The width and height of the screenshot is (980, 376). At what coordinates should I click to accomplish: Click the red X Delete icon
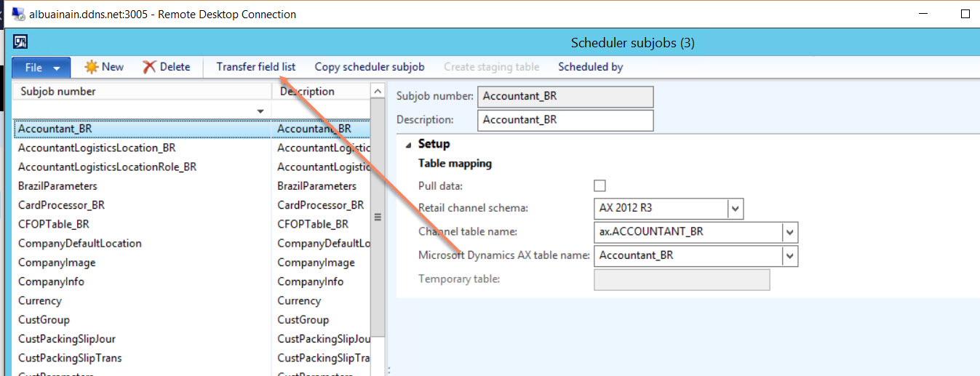pyautogui.click(x=149, y=67)
